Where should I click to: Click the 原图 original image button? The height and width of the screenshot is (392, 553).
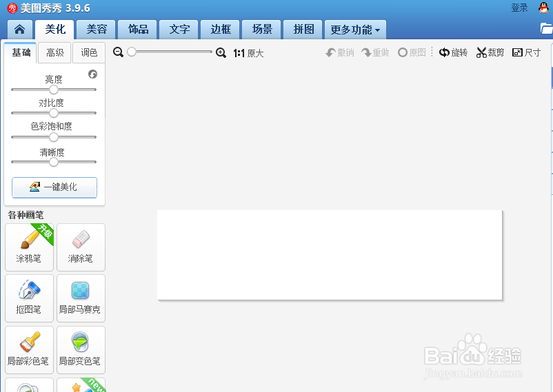coord(412,52)
